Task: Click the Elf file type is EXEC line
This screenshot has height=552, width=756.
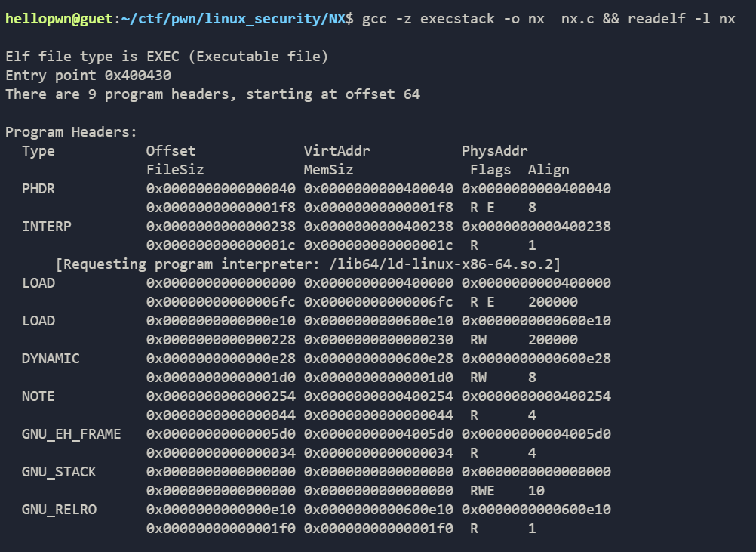Action: click(167, 57)
